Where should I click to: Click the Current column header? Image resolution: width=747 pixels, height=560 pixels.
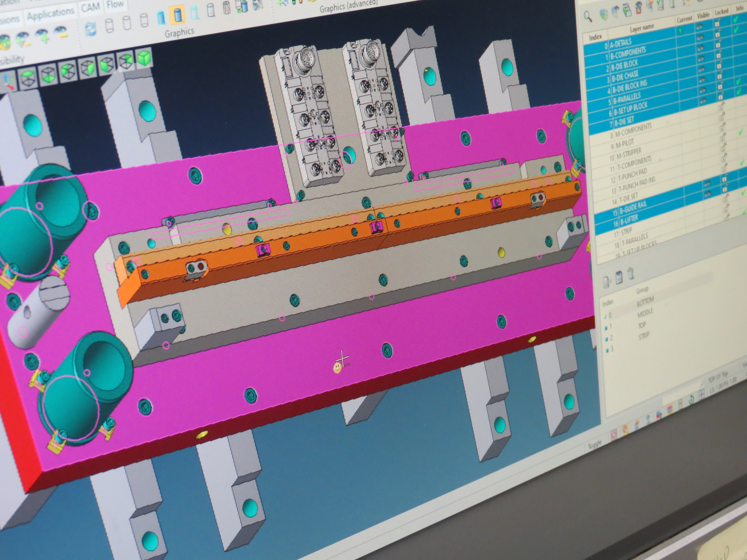(x=685, y=19)
